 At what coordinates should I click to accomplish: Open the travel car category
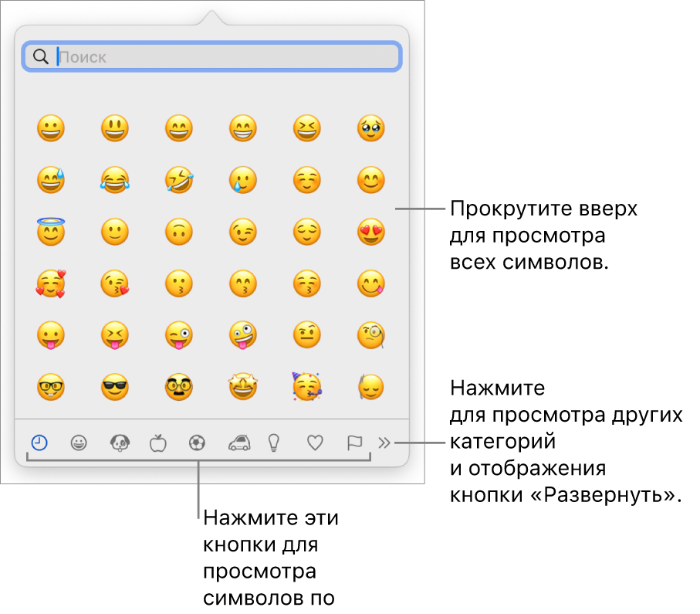(239, 443)
